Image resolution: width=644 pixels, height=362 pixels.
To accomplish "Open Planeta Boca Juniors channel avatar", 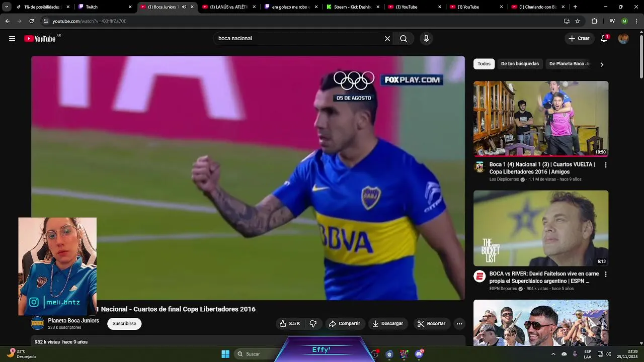I will coord(37,323).
